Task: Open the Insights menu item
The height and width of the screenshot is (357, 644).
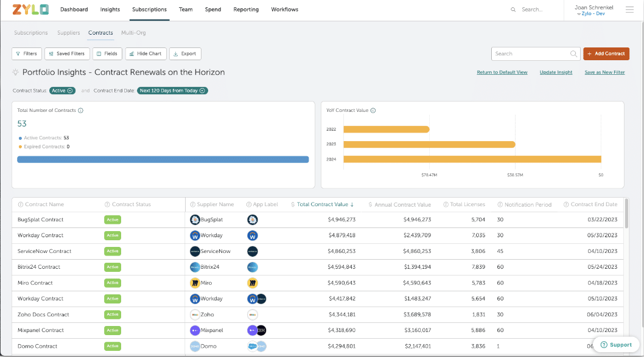Action: point(110,10)
